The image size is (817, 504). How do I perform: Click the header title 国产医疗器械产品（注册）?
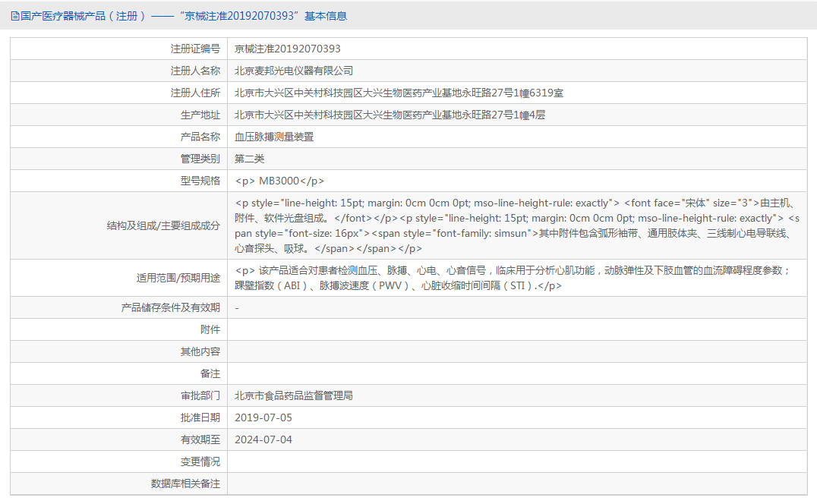[x=83, y=16]
